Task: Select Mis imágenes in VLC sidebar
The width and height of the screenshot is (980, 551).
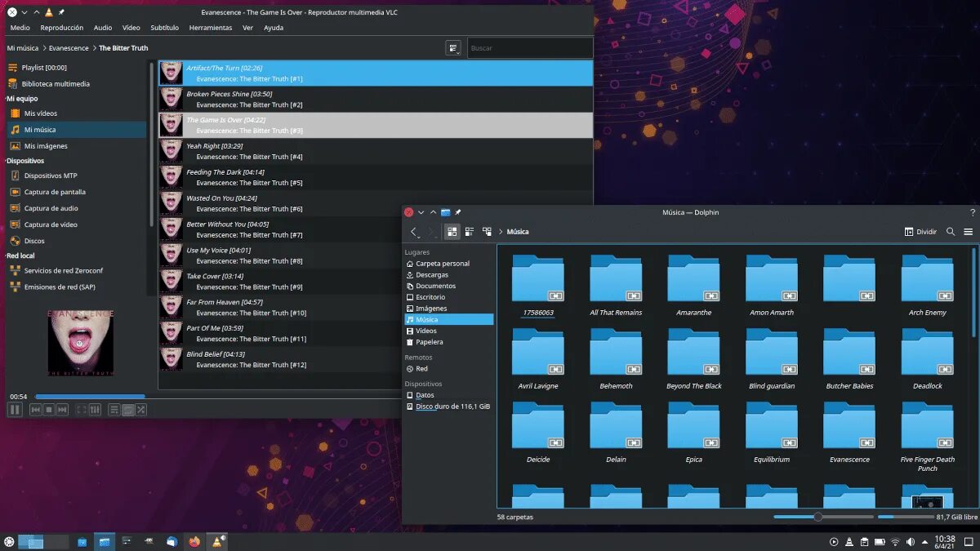Action: pyautogui.click(x=76, y=146)
